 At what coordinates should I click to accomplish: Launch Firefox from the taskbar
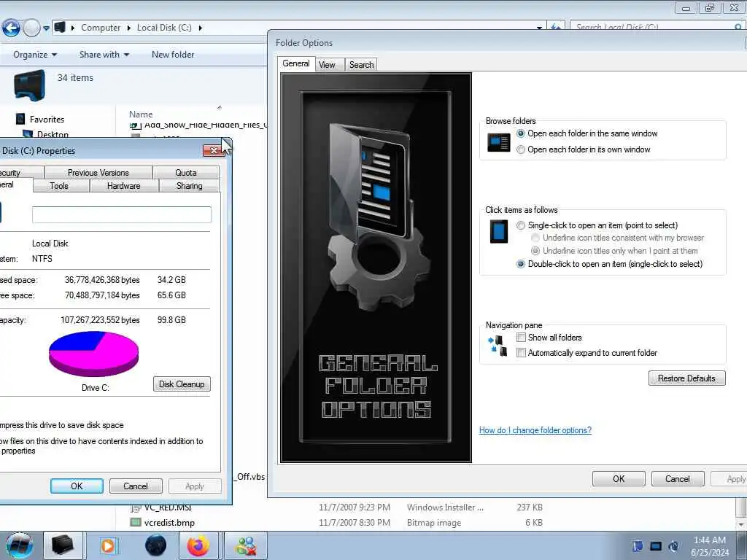[x=198, y=545]
